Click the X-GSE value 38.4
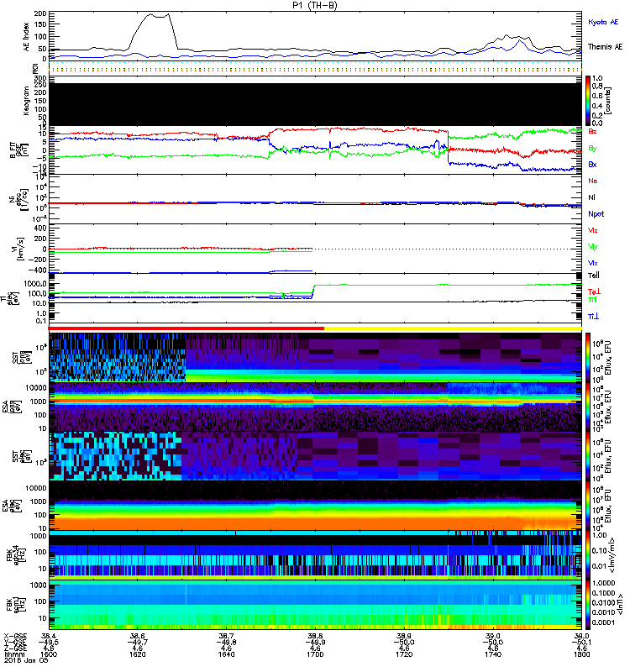The image size is (630, 672). point(49,636)
